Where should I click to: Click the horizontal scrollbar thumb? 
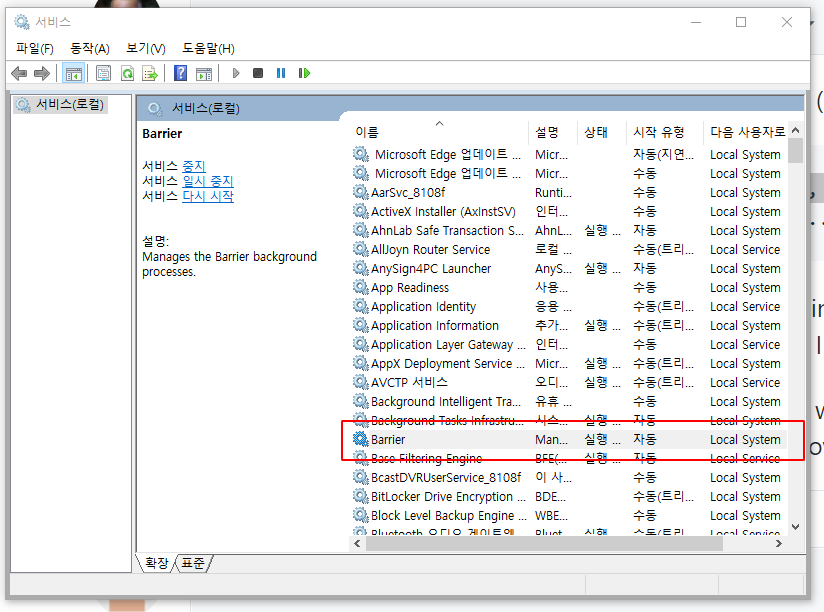pyautogui.click(x=544, y=544)
